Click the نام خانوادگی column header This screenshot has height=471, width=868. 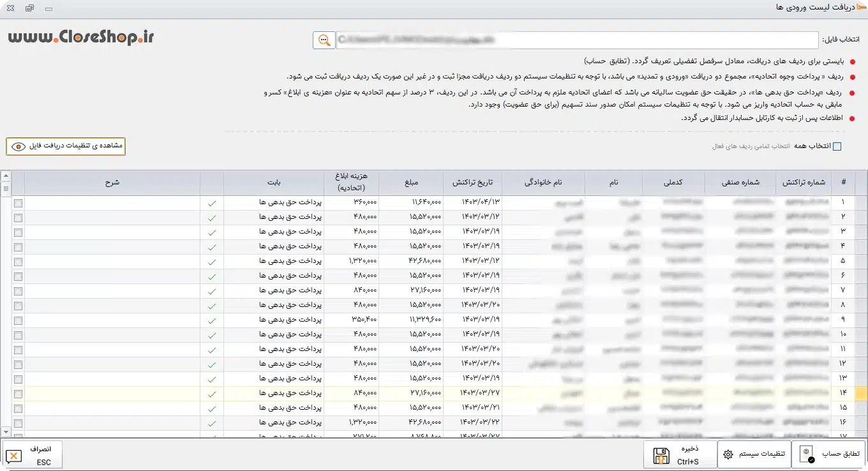(543, 183)
